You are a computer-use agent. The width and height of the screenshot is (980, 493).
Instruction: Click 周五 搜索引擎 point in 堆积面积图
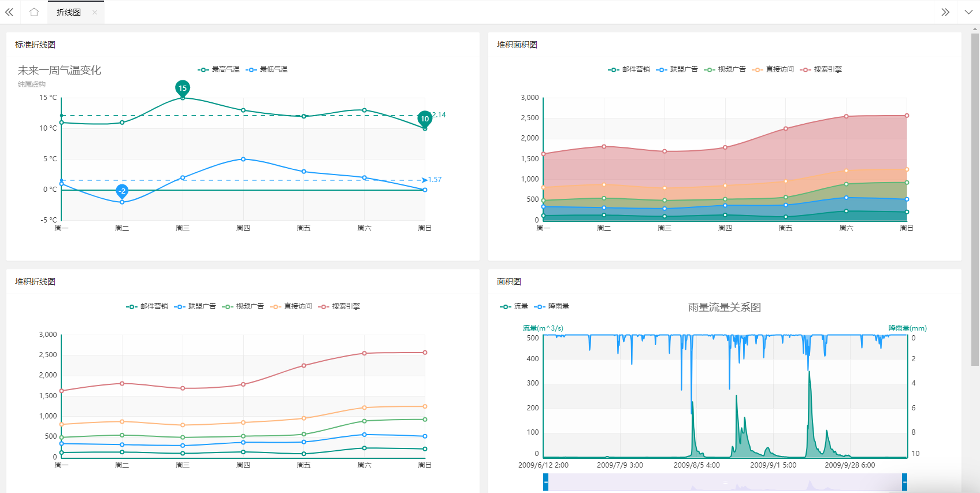tap(786, 128)
